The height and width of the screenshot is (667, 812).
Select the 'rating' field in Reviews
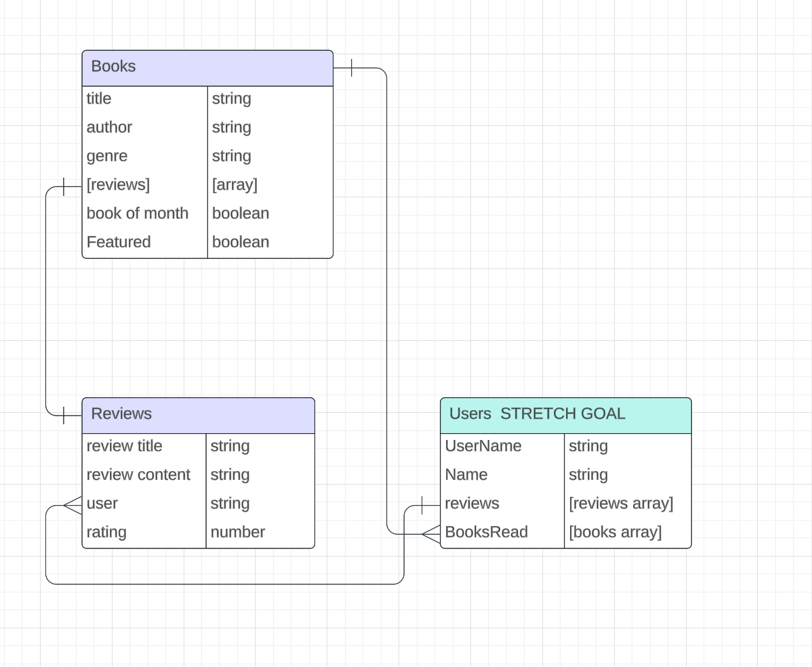click(106, 532)
